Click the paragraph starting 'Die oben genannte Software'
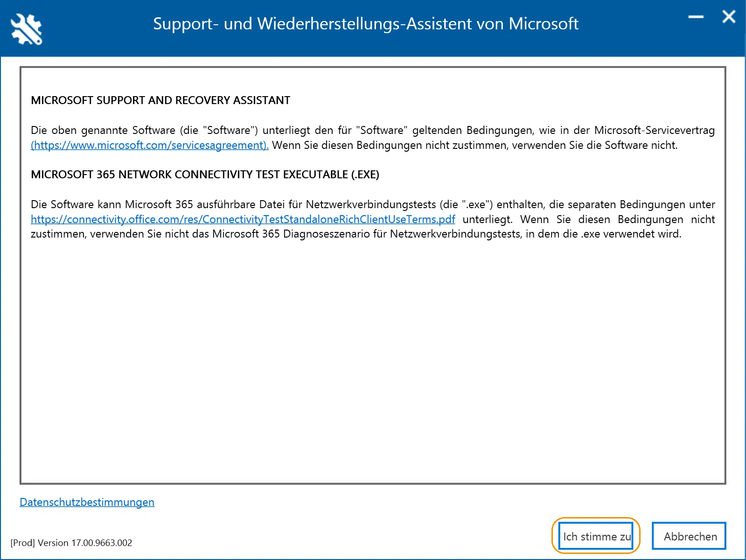This screenshot has width=746, height=560. pyautogui.click(x=373, y=138)
